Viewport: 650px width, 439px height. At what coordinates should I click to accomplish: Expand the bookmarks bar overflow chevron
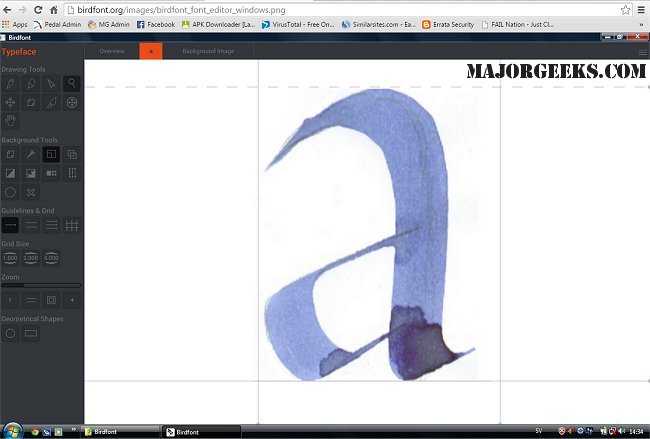(x=640, y=24)
